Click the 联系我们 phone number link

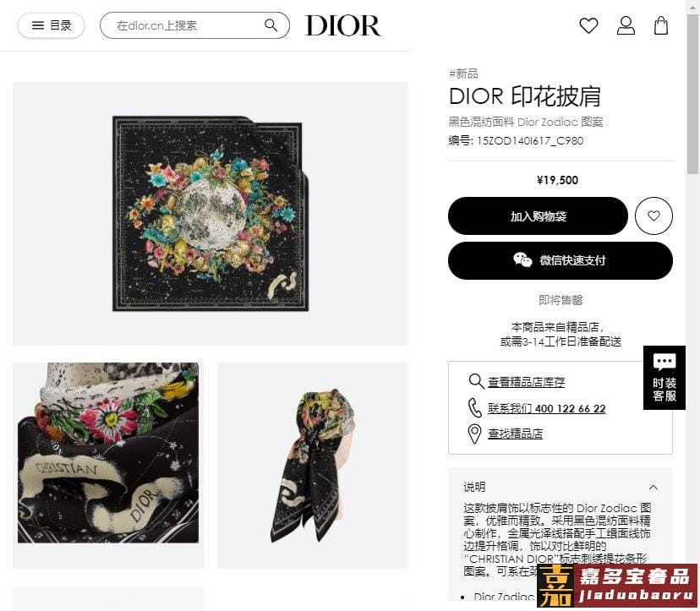(x=546, y=408)
